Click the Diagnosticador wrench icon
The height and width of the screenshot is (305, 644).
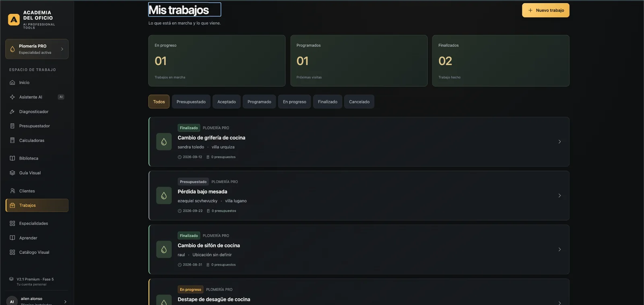(x=12, y=112)
